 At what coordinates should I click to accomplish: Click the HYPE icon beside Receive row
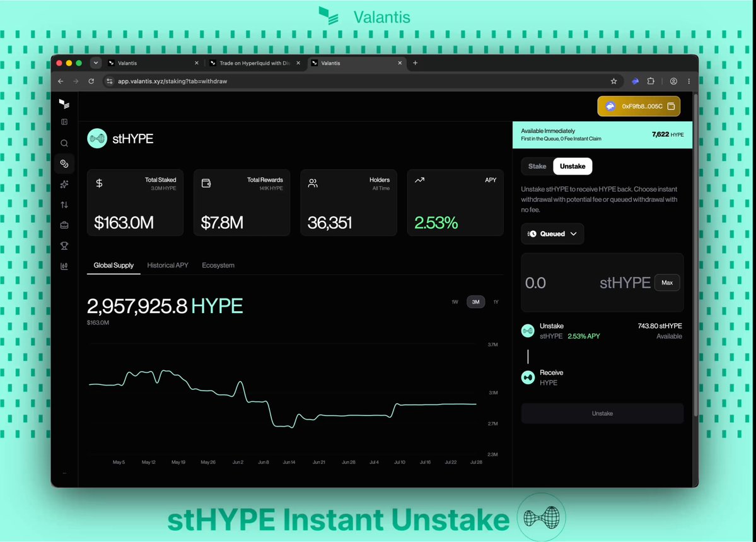pyautogui.click(x=528, y=377)
